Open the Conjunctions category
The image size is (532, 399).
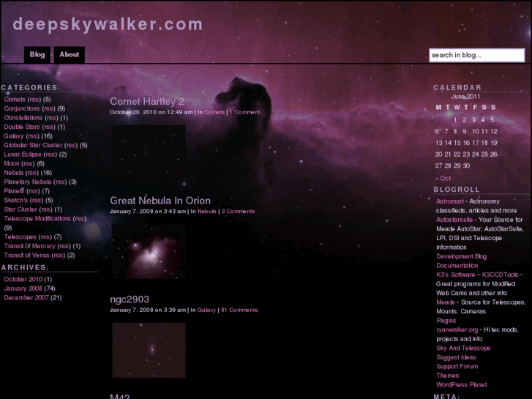point(22,108)
